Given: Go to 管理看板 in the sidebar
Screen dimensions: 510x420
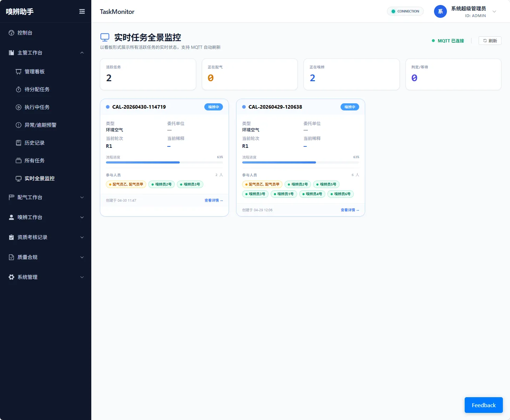Looking at the screenshot, I should point(46,72).
